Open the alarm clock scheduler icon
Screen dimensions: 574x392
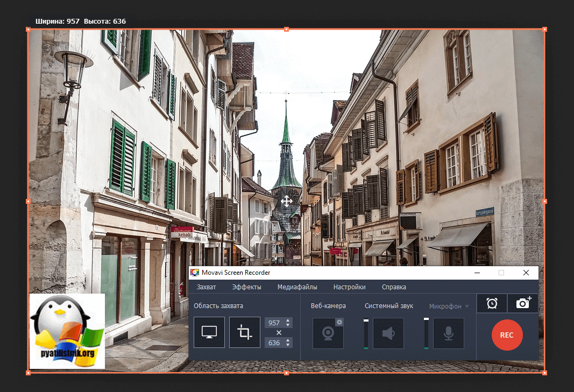point(492,303)
